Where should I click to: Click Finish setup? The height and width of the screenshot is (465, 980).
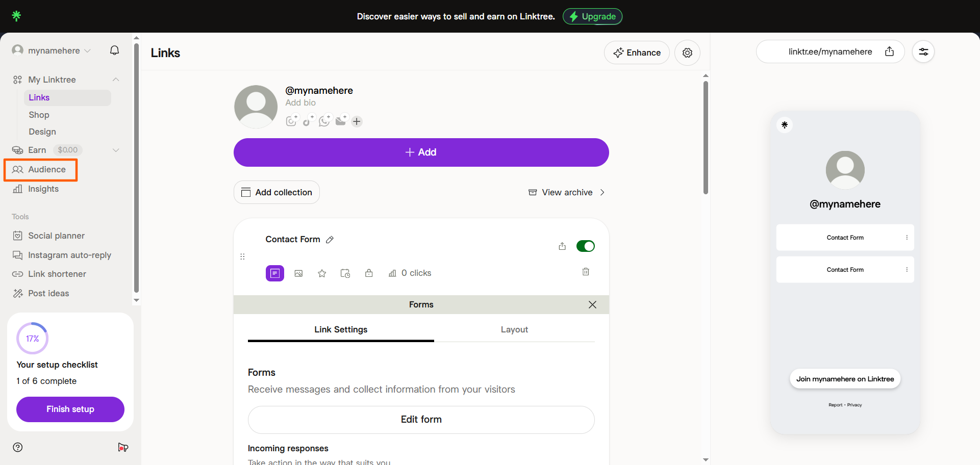tap(70, 409)
